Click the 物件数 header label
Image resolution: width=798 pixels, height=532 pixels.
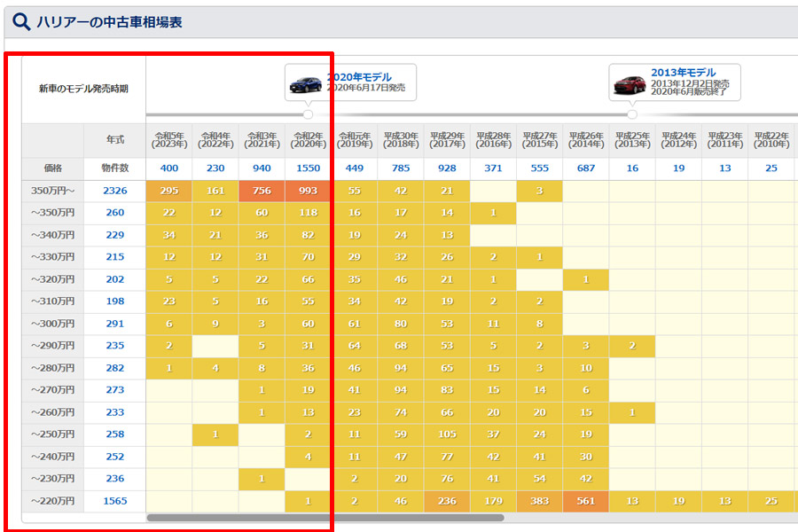pos(115,168)
